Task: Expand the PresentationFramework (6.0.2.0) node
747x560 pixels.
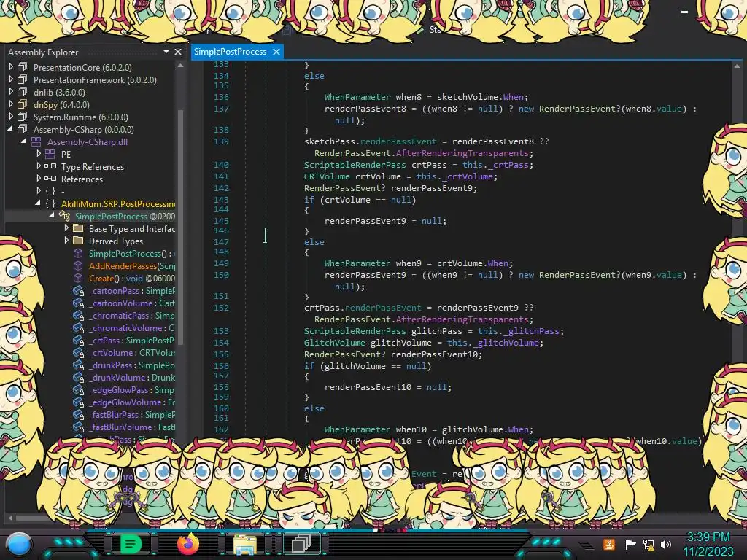Action: pos(10,79)
